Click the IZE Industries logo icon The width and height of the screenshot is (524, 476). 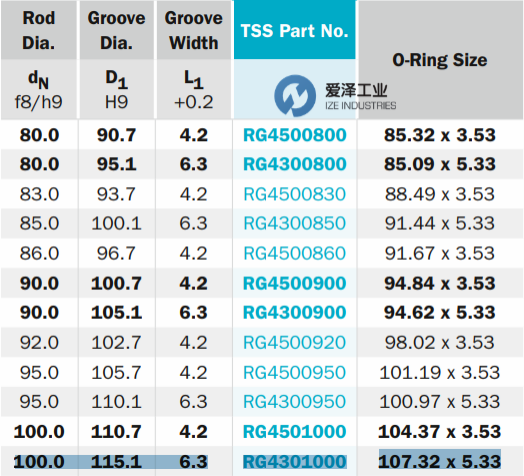click(295, 96)
